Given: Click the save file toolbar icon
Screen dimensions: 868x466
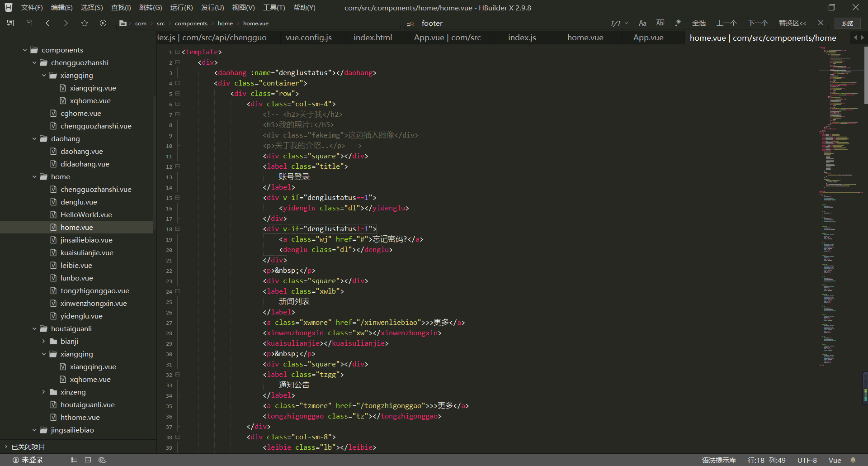Looking at the screenshot, I should [x=29, y=23].
